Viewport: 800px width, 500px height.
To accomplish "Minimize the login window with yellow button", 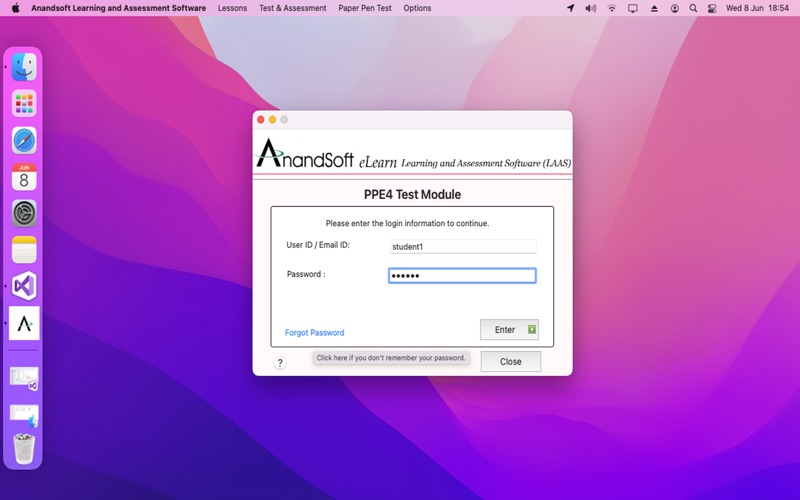I will coord(272,119).
